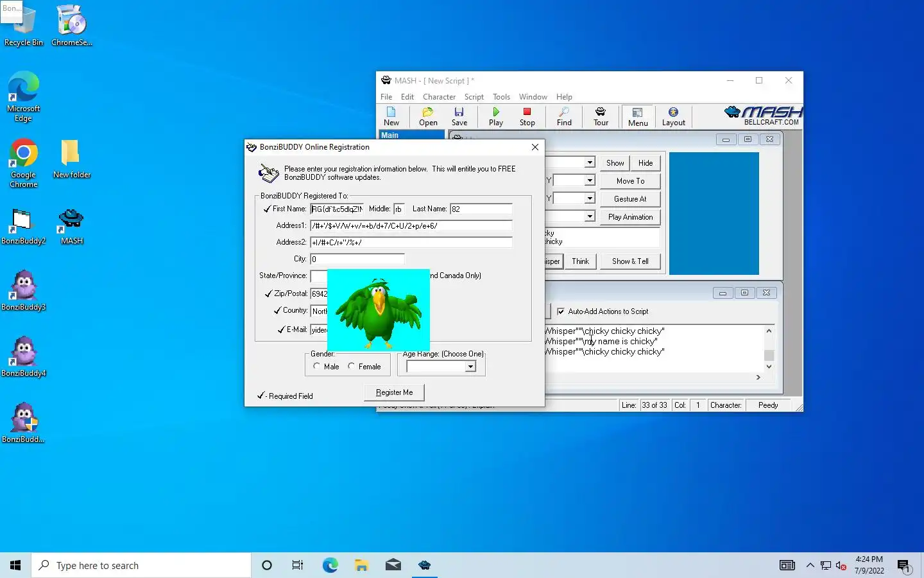Image resolution: width=924 pixels, height=578 pixels.
Task: Click into the City field
Action: tap(357, 259)
